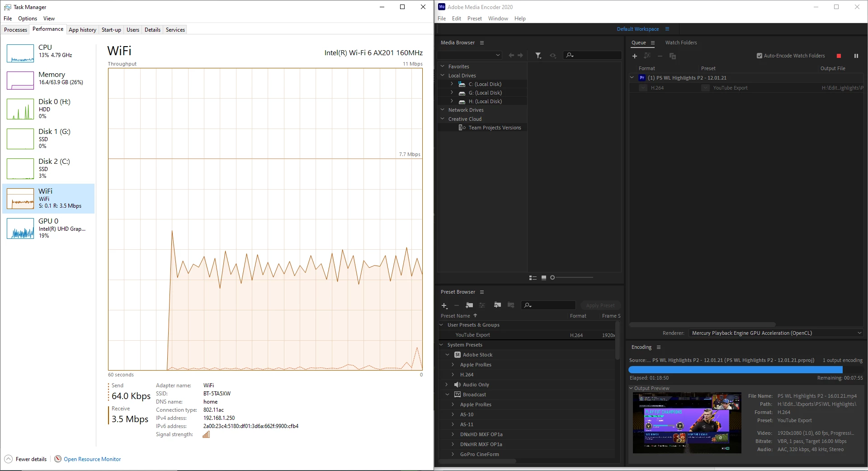Image resolution: width=868 pixels, height=471 pixels.
Task: Pause the encoding queue
Action: pos(856,56)
